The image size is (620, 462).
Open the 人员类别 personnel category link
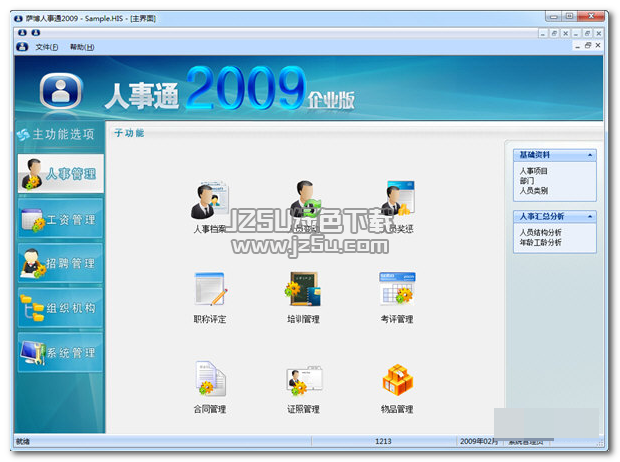(533, 191)
